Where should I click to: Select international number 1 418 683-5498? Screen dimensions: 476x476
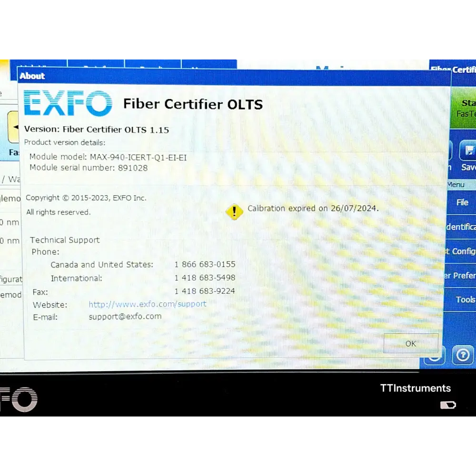[x=205, y=278]
